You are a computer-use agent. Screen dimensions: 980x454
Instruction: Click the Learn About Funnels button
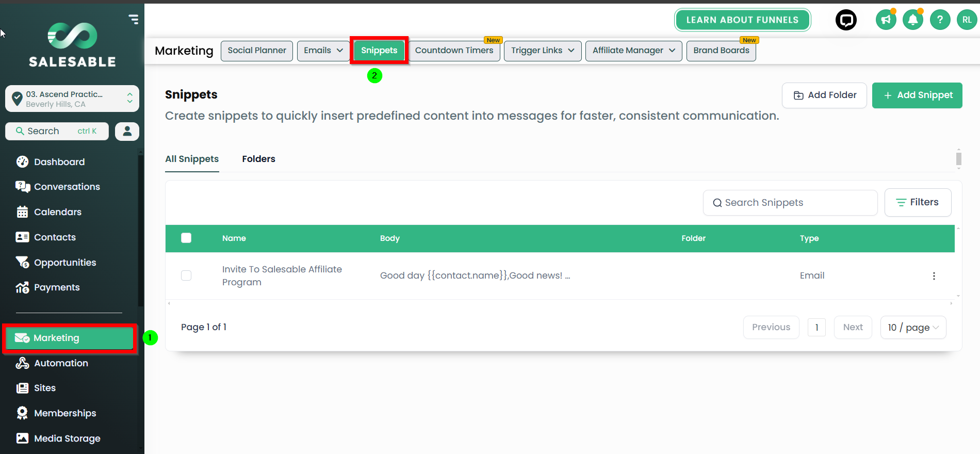[742, 20]
